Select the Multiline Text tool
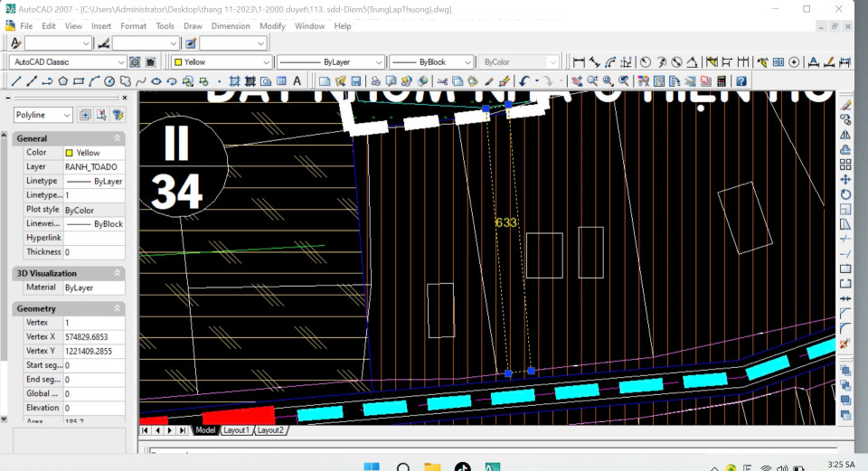The height and width of the screenshot is (471, 868). [x=297, y=81]
